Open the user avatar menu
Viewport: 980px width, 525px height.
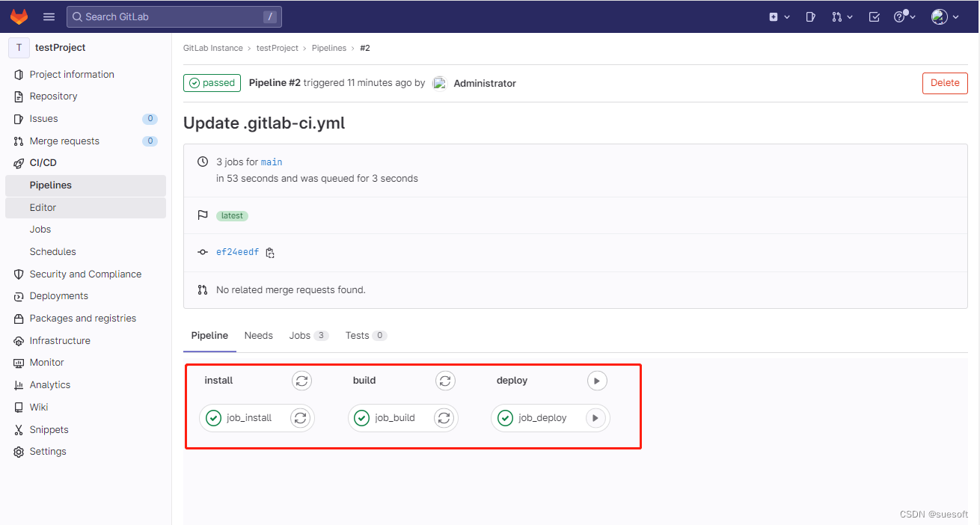(x=945, y=16)
